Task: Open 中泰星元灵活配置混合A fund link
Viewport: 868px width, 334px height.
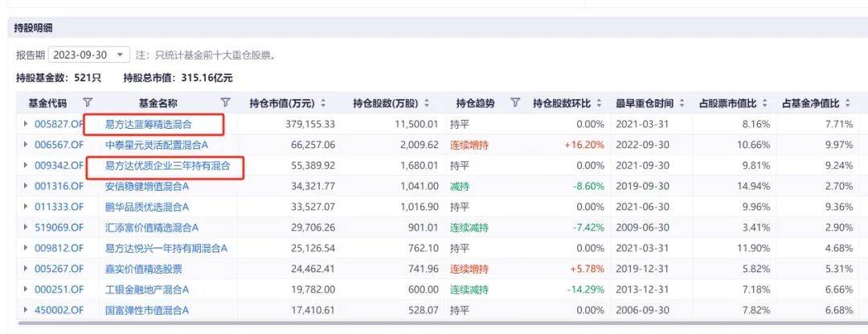Action: (157, 145)
